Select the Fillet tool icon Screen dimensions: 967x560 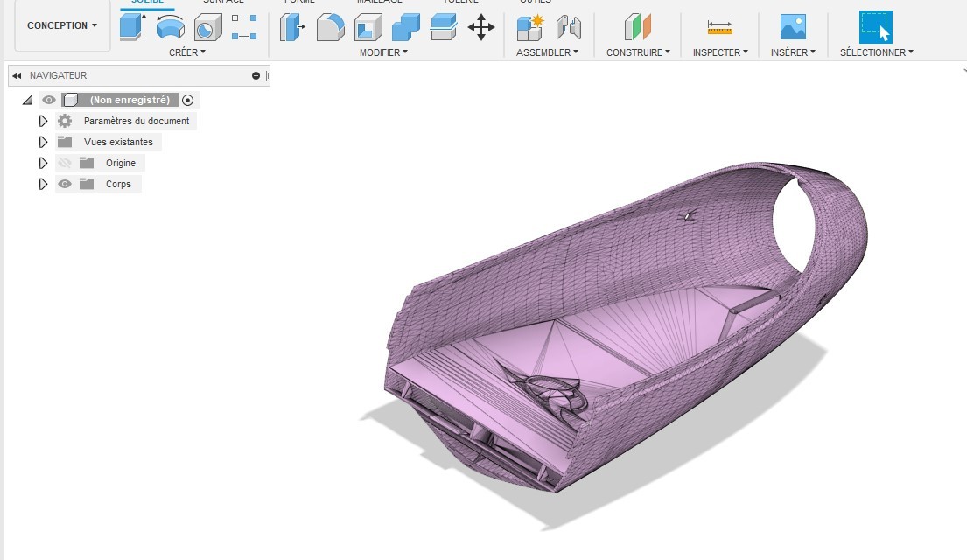pos(331,28)
